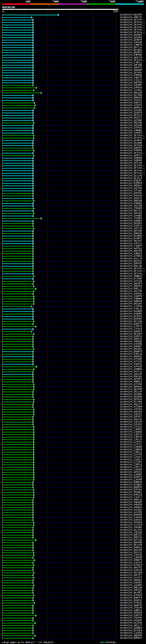Select hit UniRef100_B1ZHC6
This screenshot has width=146, height=644.
coord(131,316)
